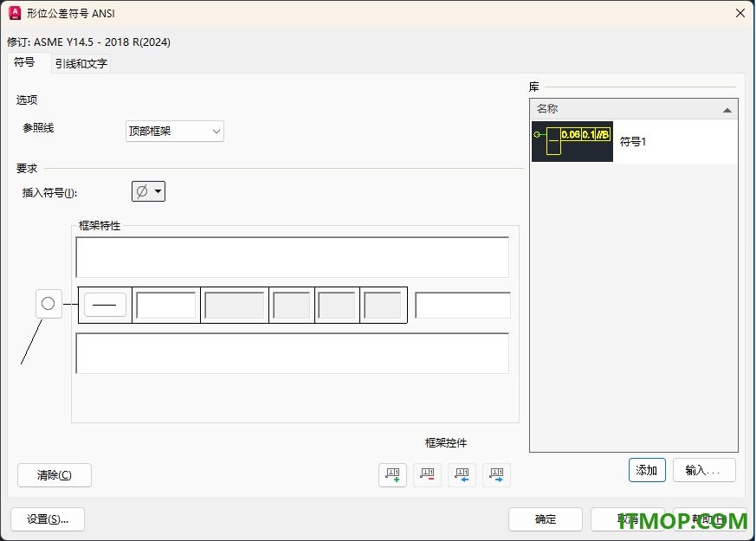Image resolution: width=756 pixels, height=541 pixels.
Task: Switch to the 引线和文字 tab
Action: [81, 63]
